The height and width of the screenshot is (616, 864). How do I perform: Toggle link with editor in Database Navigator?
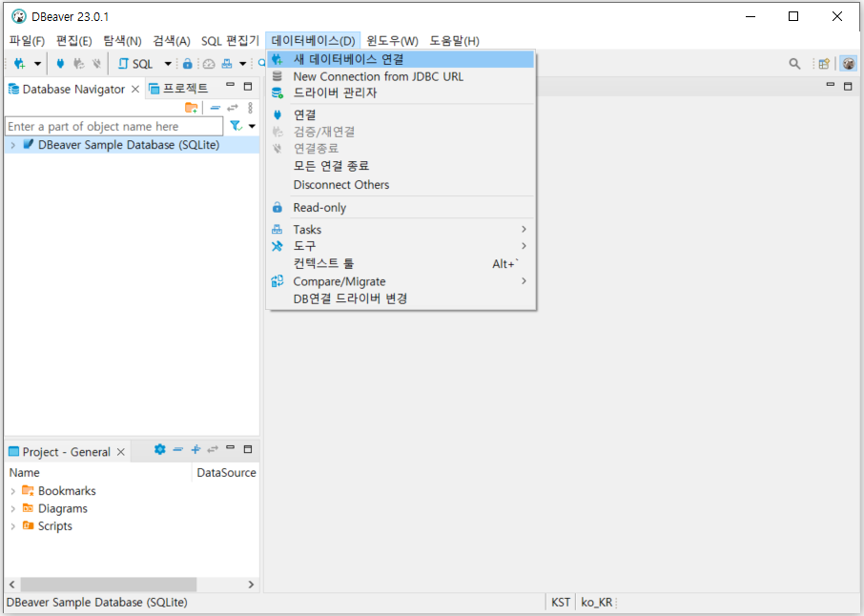coord(233,108)
